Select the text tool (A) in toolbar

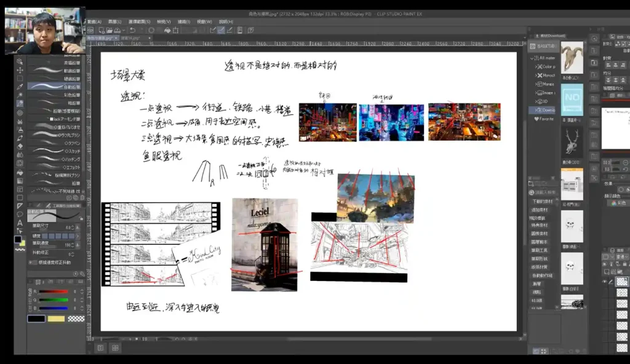(x=20, y=222)
